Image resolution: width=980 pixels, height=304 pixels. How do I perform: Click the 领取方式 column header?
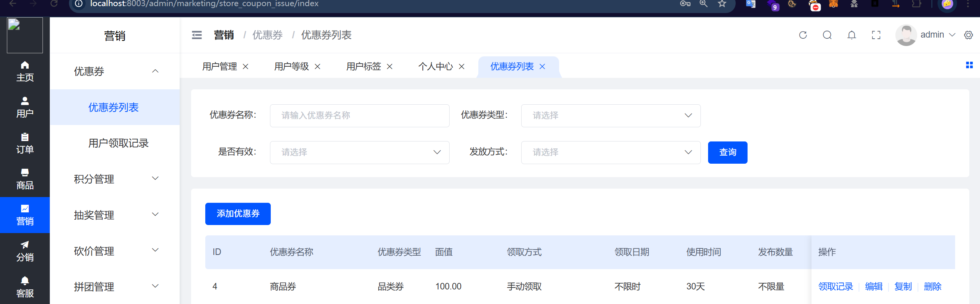(524, 252)
